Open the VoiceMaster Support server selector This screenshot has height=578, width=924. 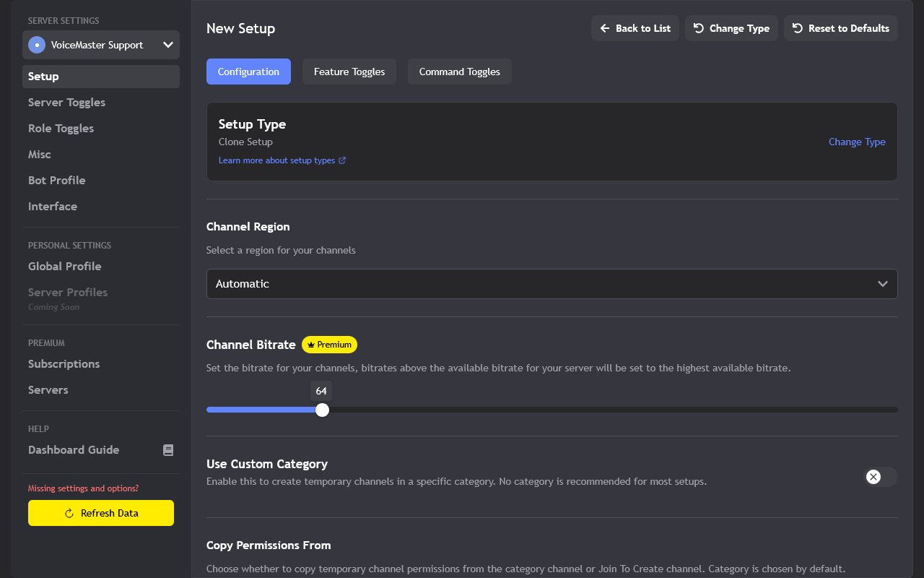pos(101,45)
